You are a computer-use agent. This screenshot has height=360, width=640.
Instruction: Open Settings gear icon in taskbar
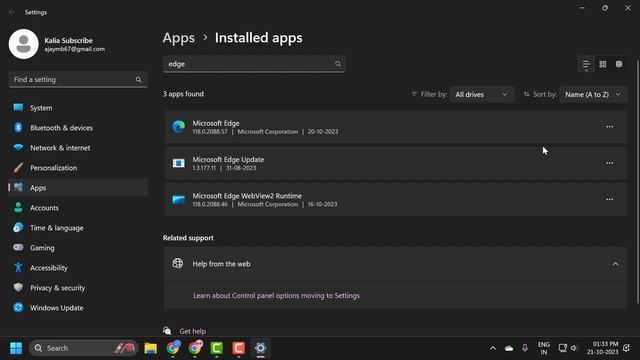260,348
